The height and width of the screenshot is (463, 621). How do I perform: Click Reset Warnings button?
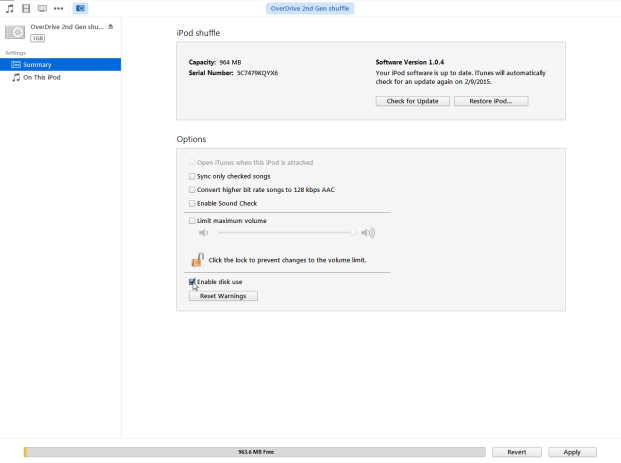tap(223, 296)
